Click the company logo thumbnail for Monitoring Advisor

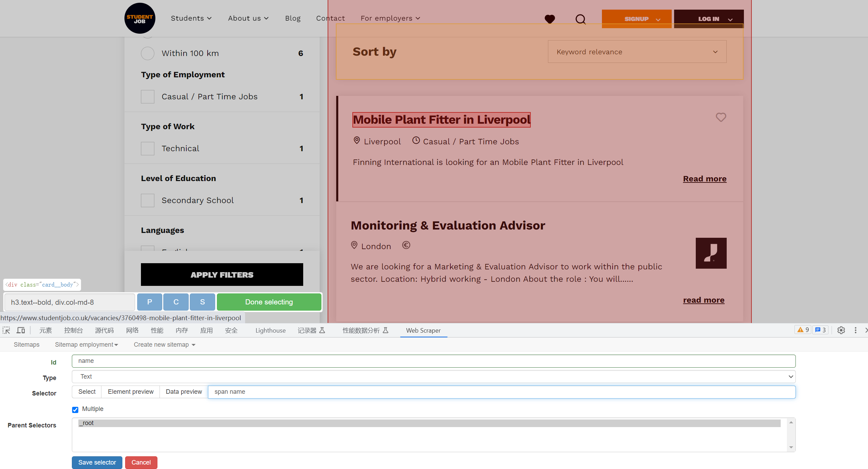(x=711, y=253)
